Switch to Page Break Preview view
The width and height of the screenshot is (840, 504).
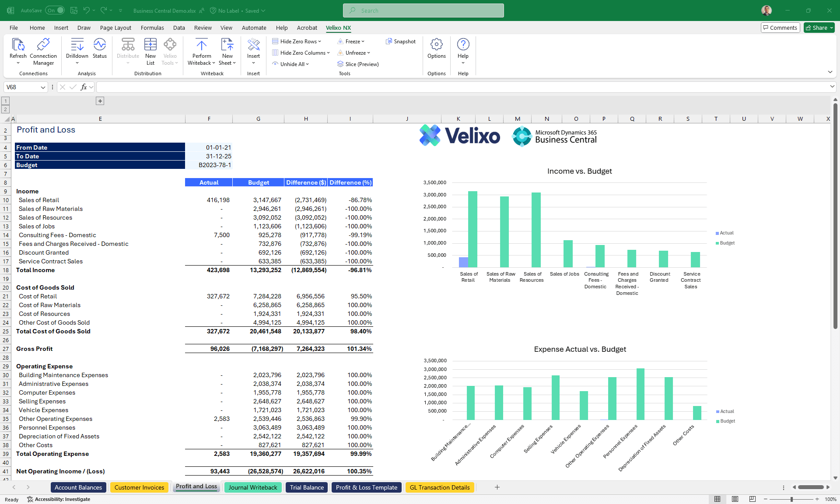point(752,499)
